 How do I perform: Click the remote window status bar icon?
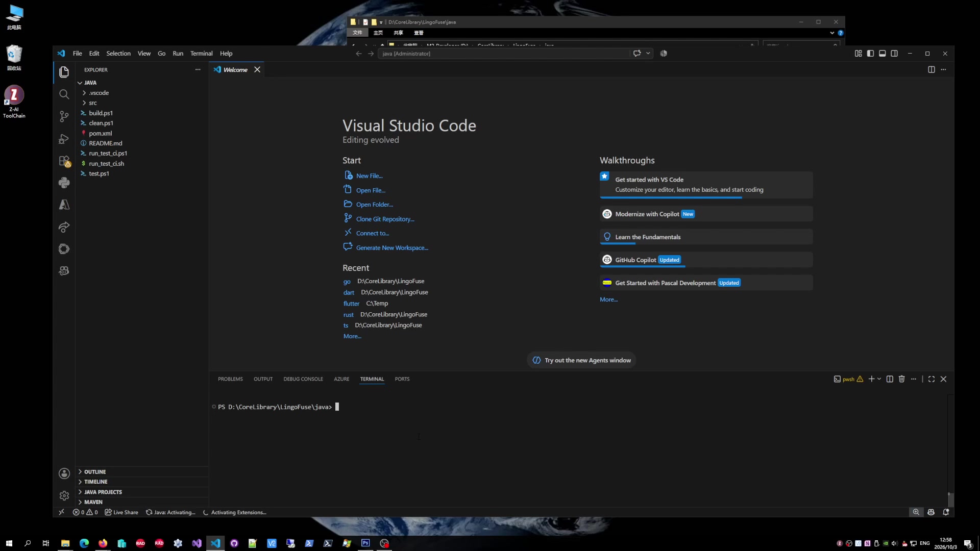pos(61,512)
